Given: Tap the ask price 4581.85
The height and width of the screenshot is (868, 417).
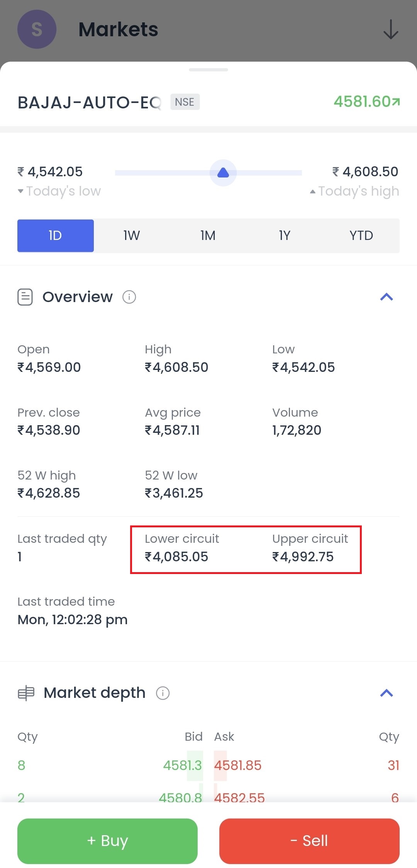Looking at the screenshot, I should (238, 765).
